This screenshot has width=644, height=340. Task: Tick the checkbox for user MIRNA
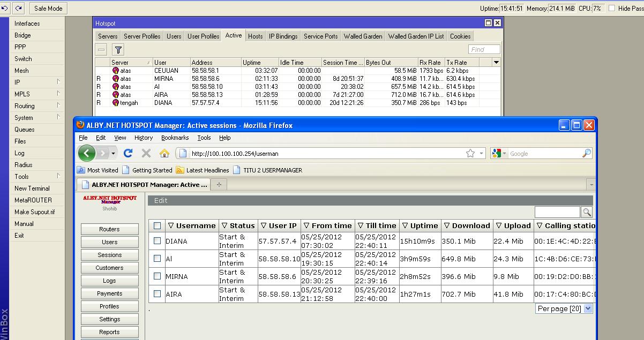pos(157,276)
